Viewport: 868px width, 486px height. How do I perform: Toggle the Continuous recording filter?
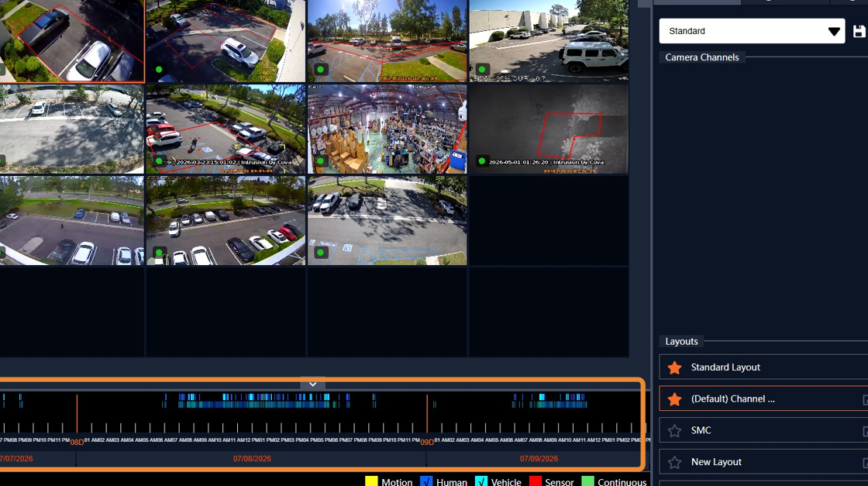point(588,481)
